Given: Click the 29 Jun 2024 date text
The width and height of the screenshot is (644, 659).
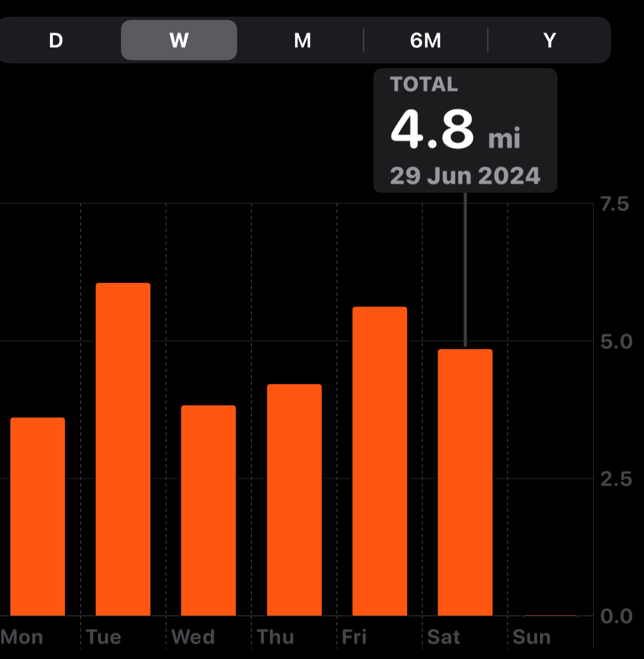Looking at the screenshot, I should [x=465, y=175].
